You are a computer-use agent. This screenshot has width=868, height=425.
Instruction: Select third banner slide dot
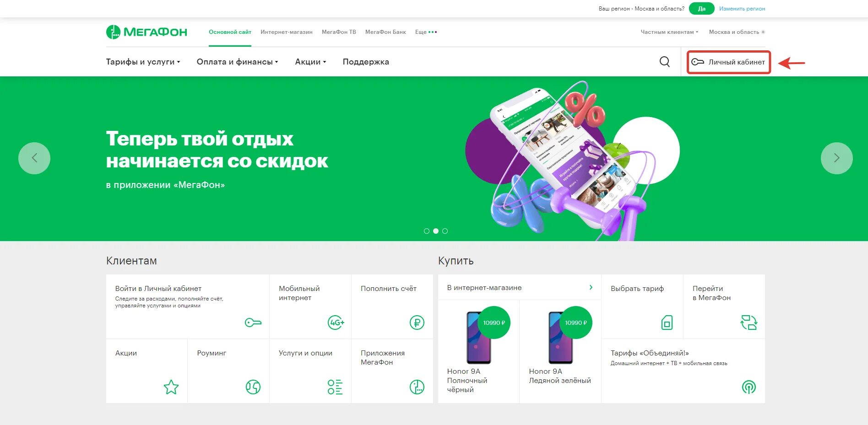click(445, 231)
